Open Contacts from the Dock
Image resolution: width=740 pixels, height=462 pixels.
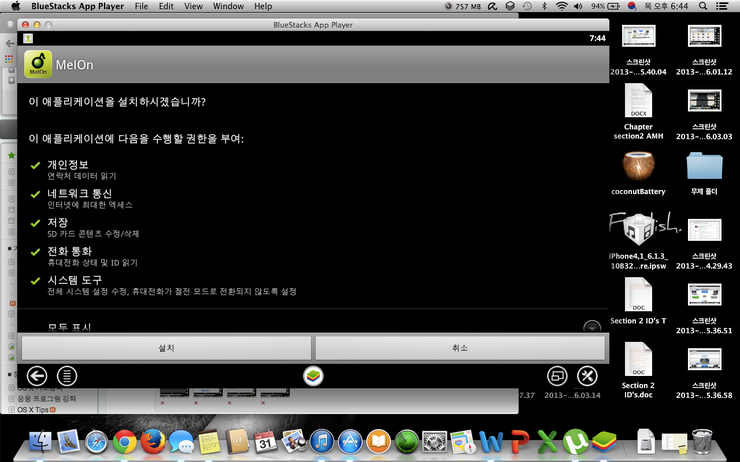pyautogui.click(x=237, y=442)
